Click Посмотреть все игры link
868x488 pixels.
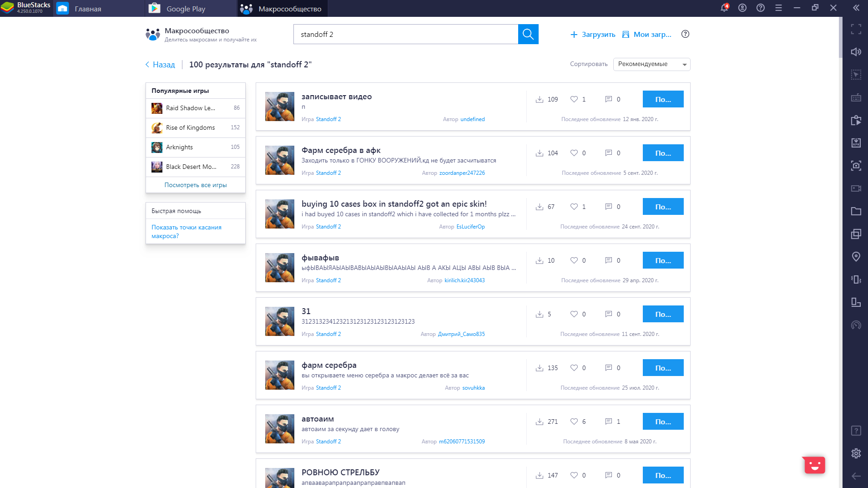[196, 185]
